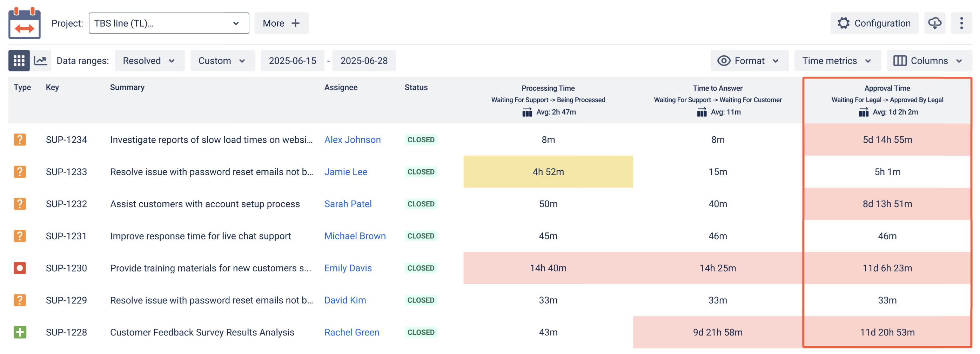
Task: Expand the Time metrics dropdown
Action: [837, 60]
